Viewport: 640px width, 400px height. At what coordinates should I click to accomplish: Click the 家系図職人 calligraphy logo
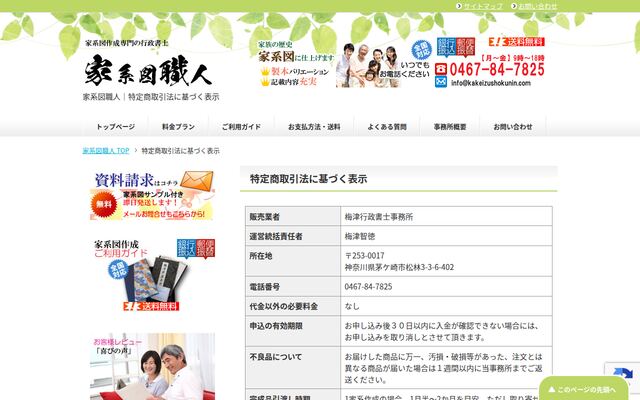coord(148,70)
